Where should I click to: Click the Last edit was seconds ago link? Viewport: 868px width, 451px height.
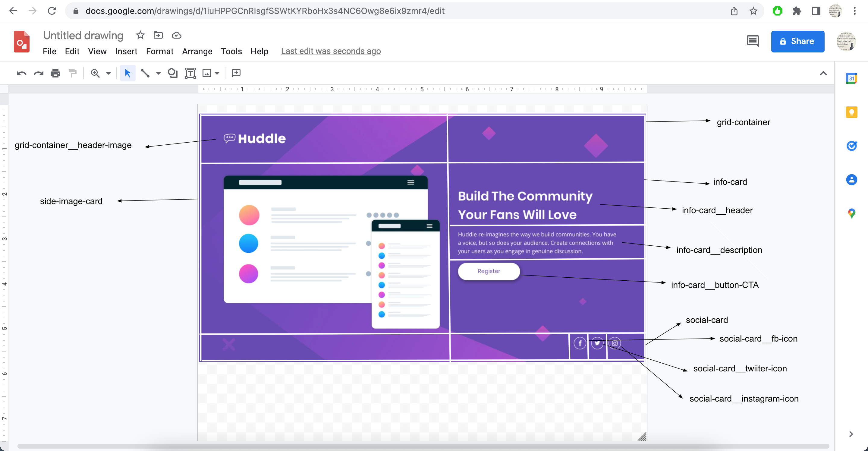331,51
